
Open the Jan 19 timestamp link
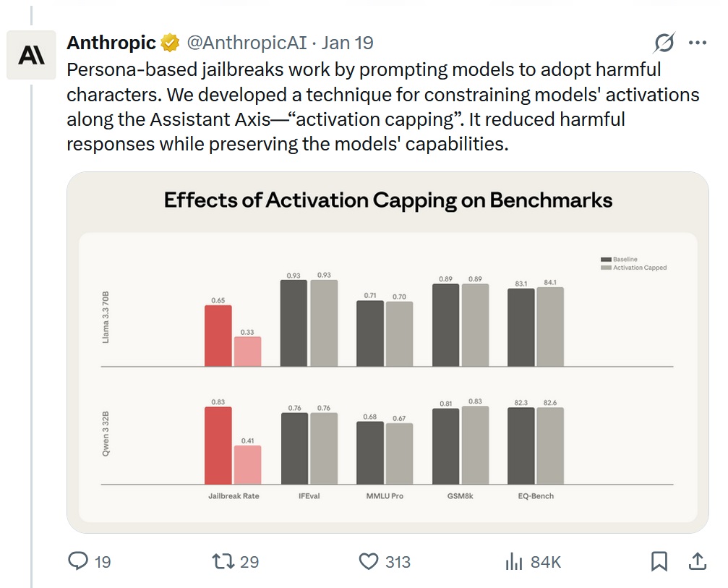[348, 43]
